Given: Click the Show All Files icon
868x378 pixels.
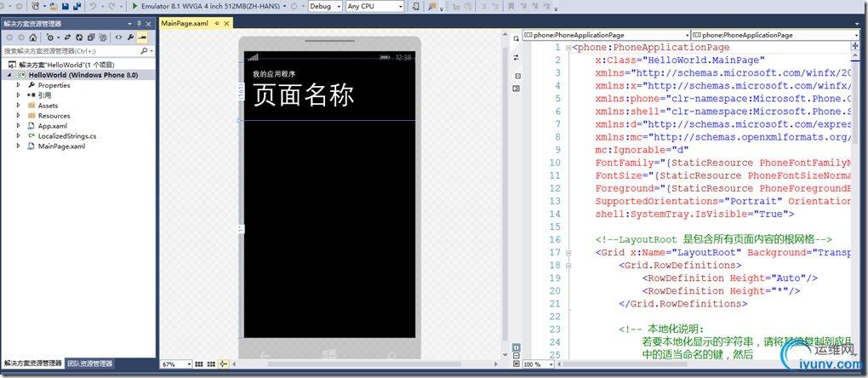Looking at the screenshot, I should pyautogui.click(x=102, y=37).
